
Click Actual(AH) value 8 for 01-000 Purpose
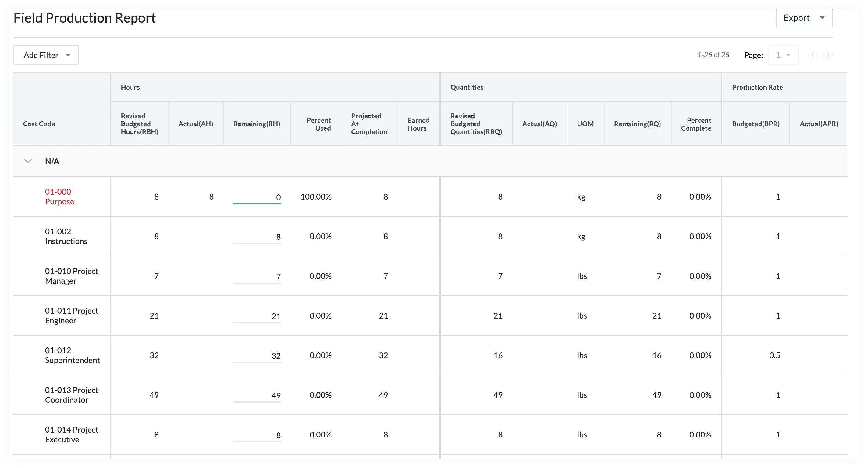(x=211, y=197)
